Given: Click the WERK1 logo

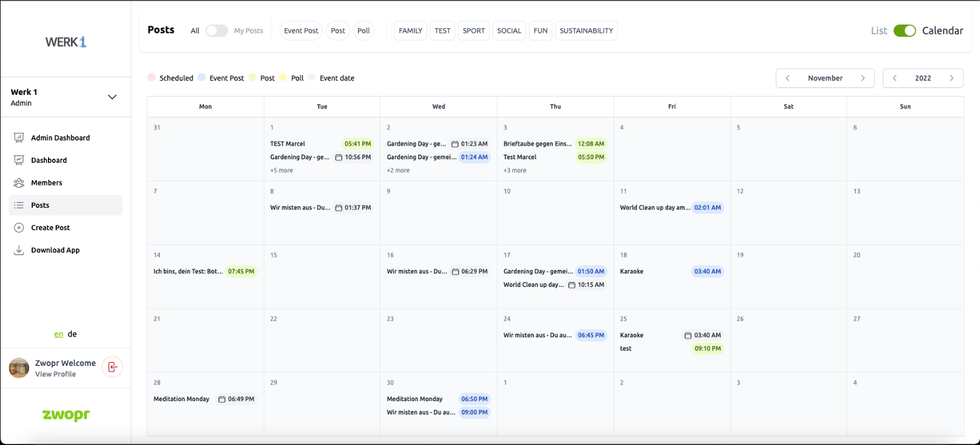Looking at the screenshot, I should click(x=66, y=42).
